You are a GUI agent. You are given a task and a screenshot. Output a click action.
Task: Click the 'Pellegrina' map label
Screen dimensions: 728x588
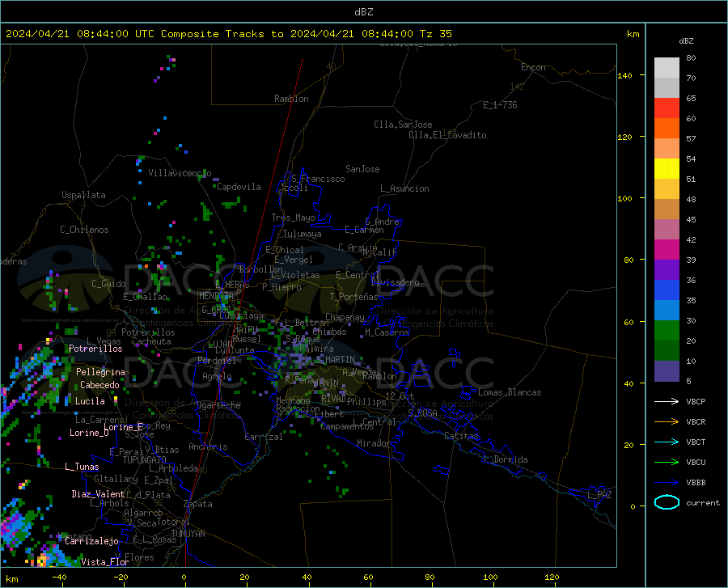[x=100, y=372]
